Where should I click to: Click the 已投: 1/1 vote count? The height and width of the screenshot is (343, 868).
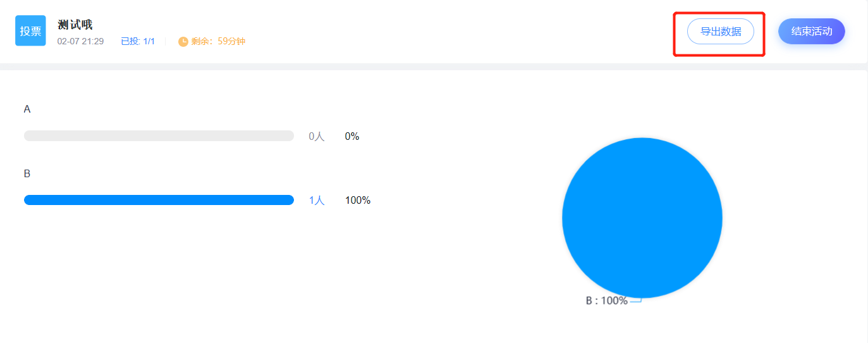[x=138, y=42]
